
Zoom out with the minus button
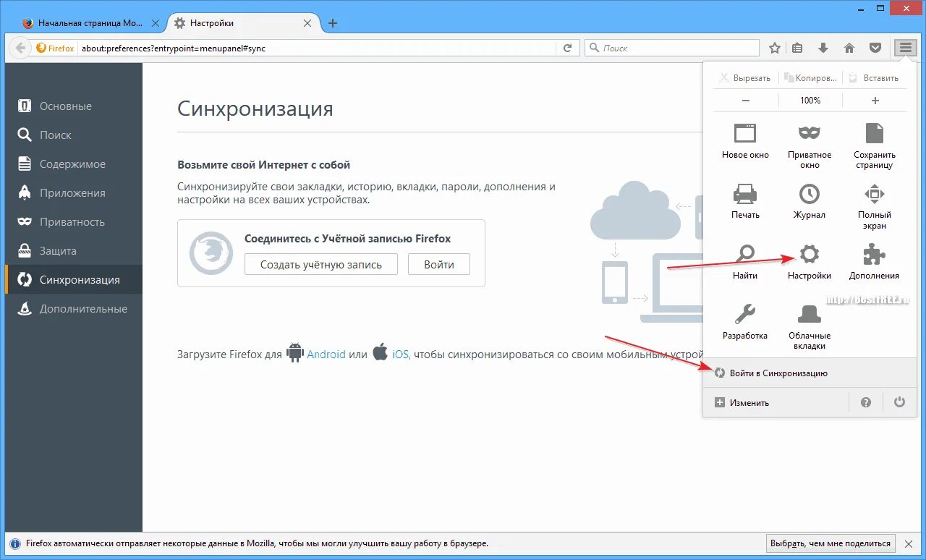[746, 101]
